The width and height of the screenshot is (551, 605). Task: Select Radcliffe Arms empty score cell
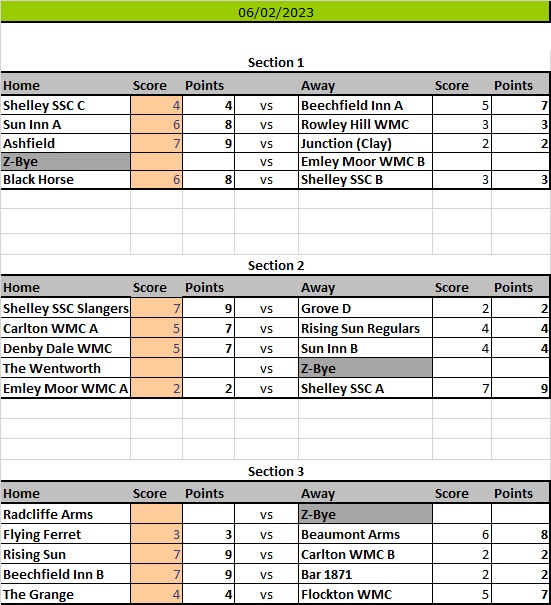[156, 514]
